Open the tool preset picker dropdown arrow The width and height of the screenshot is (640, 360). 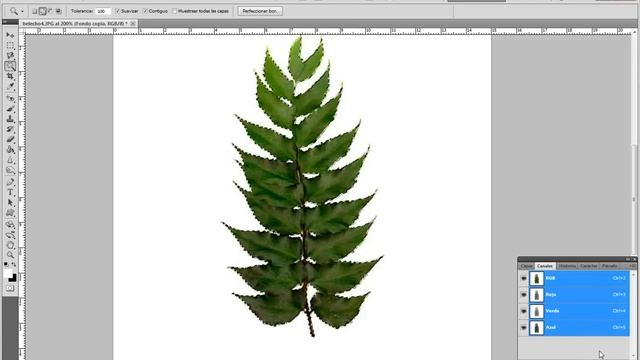coord(22,11)
